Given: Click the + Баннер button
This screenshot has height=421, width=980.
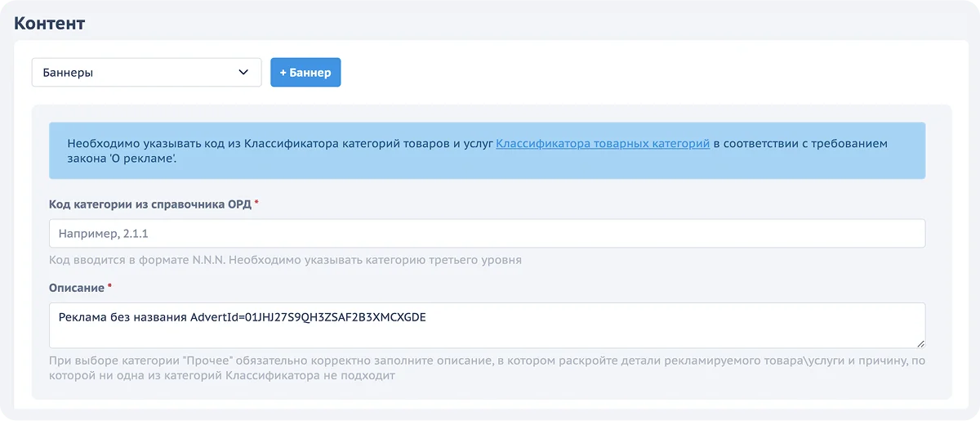Looking at the screenshot, I should click(305, 72).
